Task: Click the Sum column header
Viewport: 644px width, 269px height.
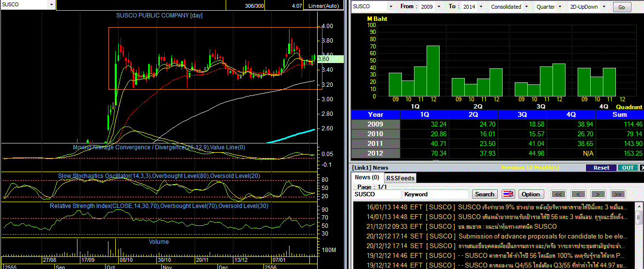Action: (620, 114)
